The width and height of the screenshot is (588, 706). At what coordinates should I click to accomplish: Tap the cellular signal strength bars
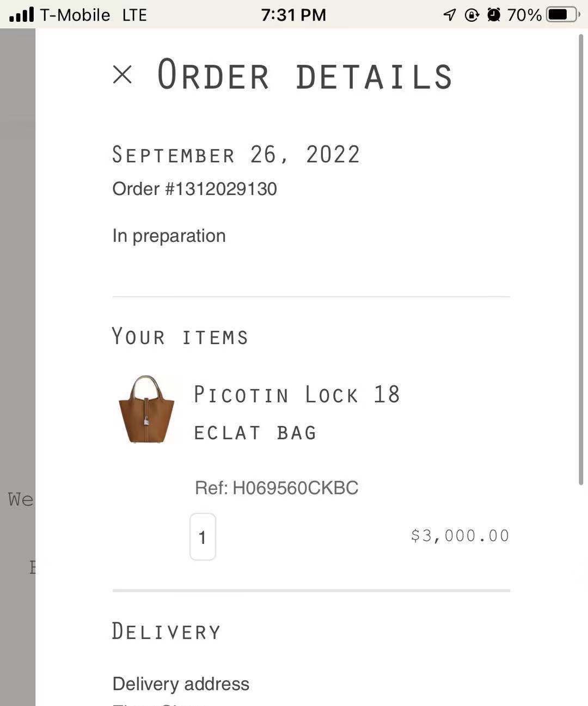click(x=22, y=15)
